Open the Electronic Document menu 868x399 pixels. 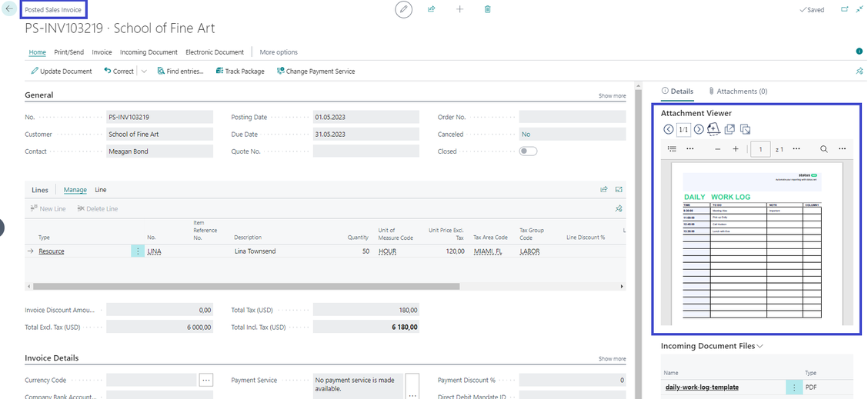tap(215, 52)
